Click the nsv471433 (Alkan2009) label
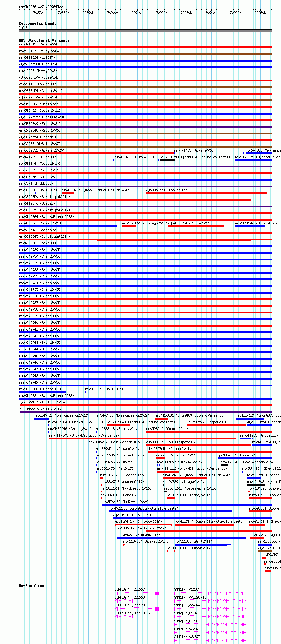 194,150
